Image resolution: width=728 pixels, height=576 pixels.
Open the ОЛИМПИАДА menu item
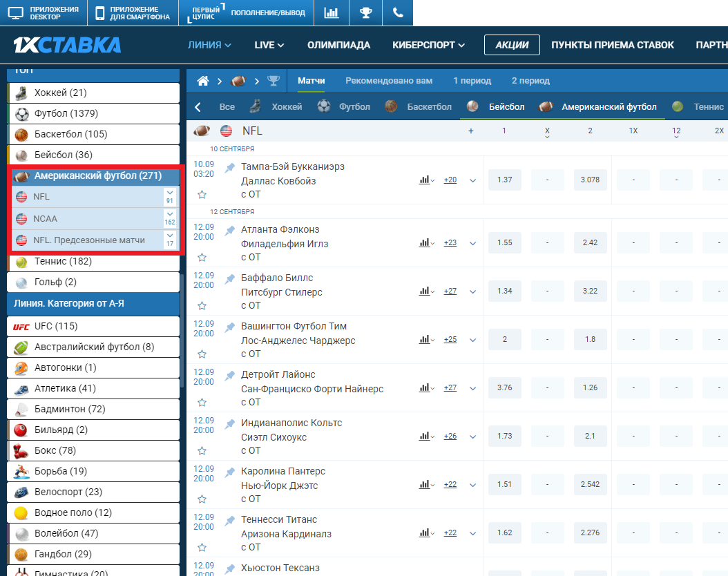click(338, 45)
